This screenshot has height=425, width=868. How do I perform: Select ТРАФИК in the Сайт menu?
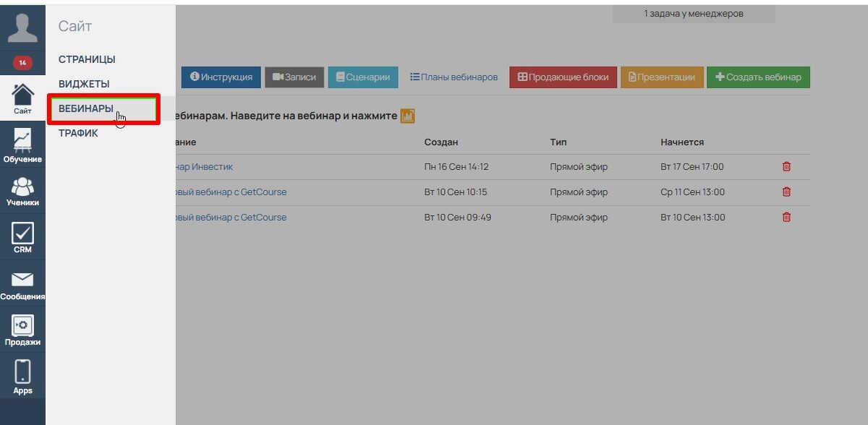(78, 133)
